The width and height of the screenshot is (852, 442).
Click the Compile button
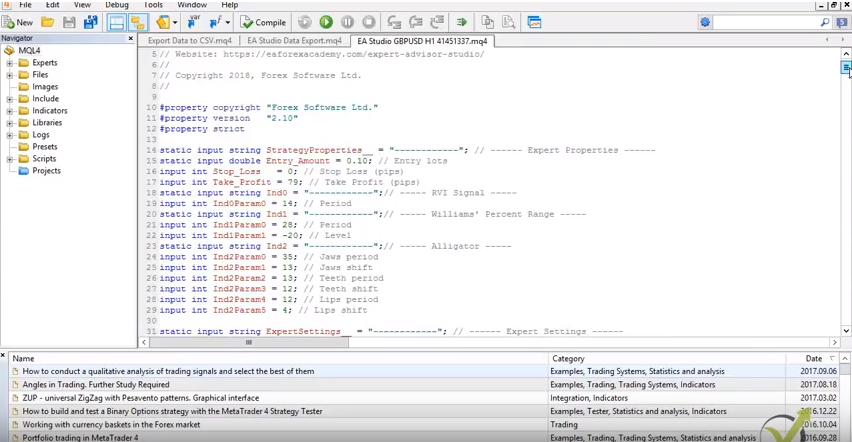(x=263, y=22)
